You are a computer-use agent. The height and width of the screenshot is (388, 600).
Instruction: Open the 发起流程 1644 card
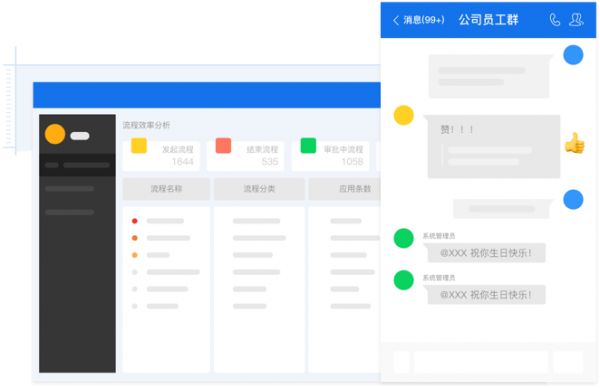161,155
